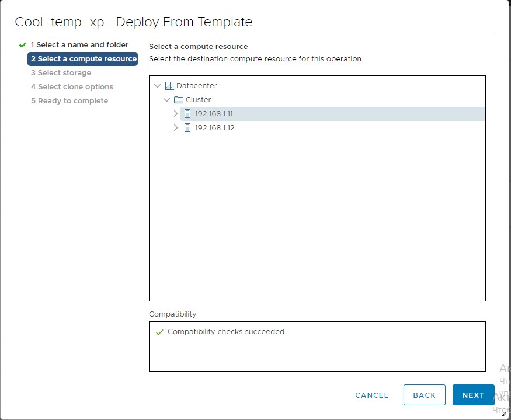
Task: Go to step 1 Select a name and folder
Action: [x=79, y=44]
